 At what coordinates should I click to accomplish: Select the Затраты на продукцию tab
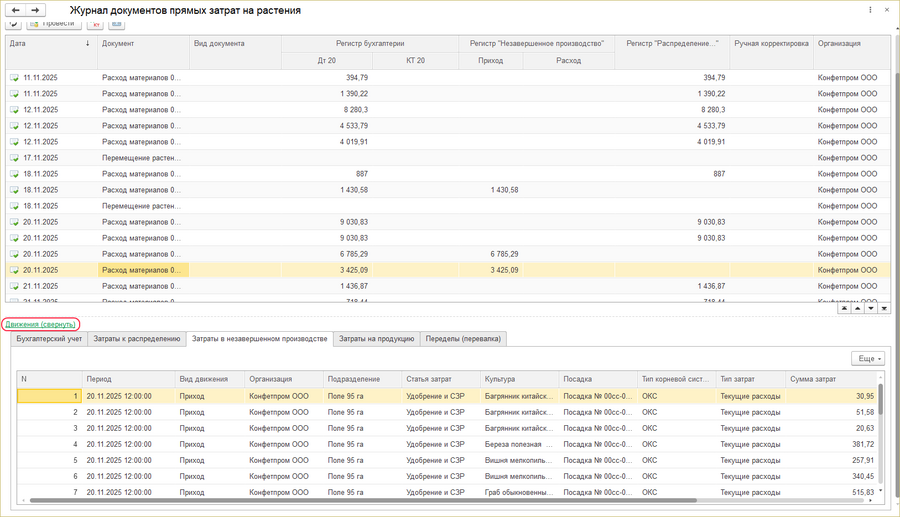click(x=376, y=339)
